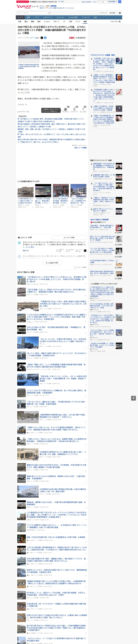Click the ログイン link
Screen dimensions: 138x644
tap(42, 8)
